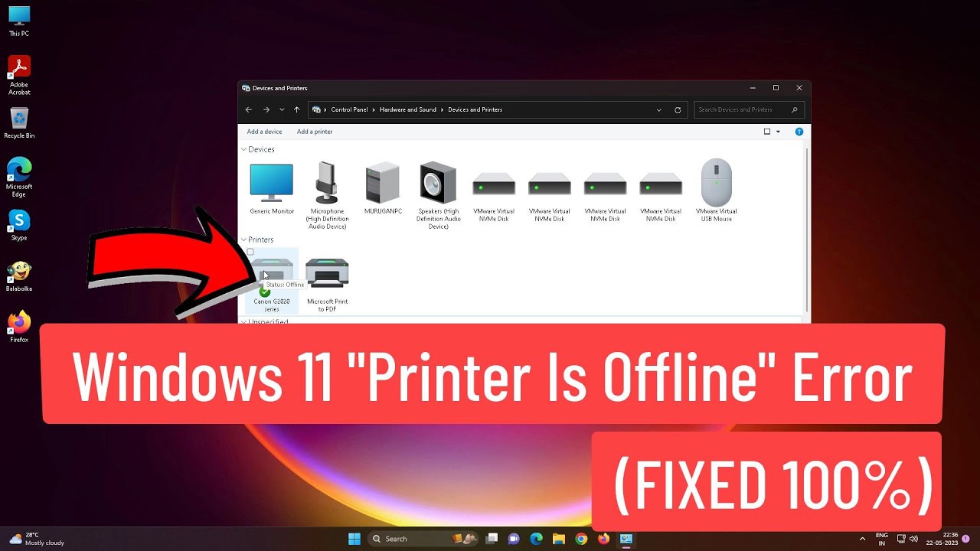Go forward in Devices and Printers

(x=266, y=109)
